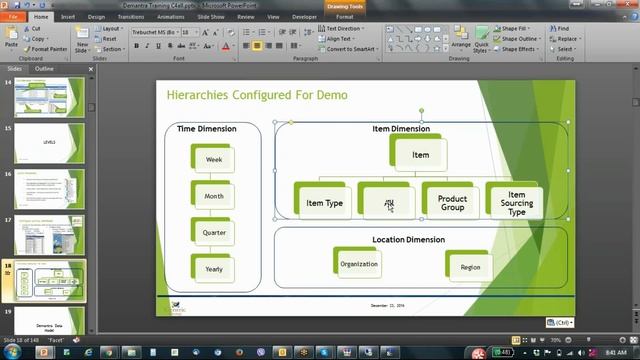This screenshot has width=640, height=360.
Task: Toggle align text left
Action: coord(246,46)
